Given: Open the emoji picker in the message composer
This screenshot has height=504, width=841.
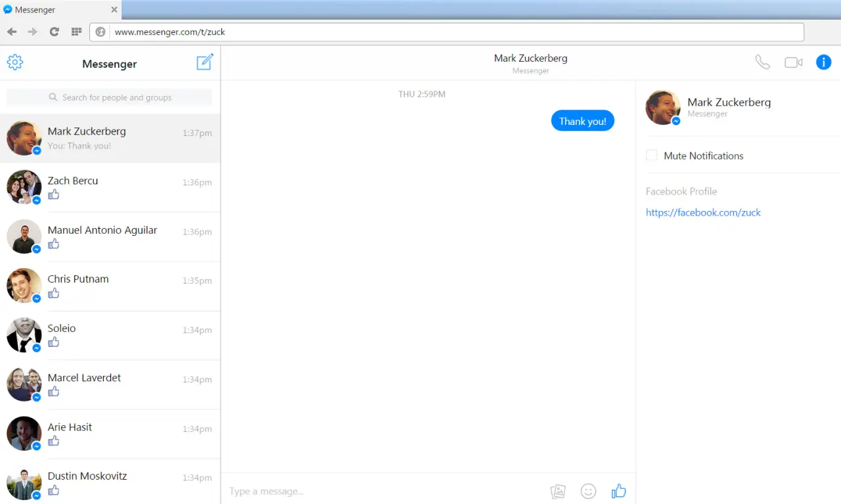Looking at the screenshot, I should click(588, 491).
